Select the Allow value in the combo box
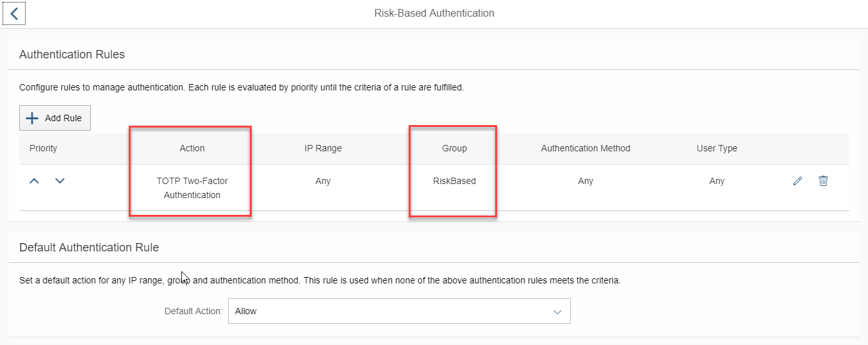 pos(246,311)
